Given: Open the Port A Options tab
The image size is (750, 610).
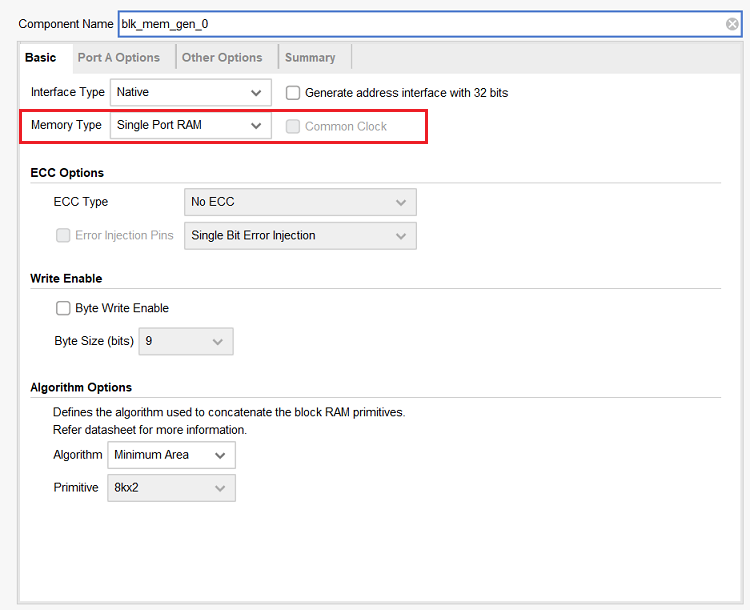Looking at the screenshot, I should [x=119, y=58].
